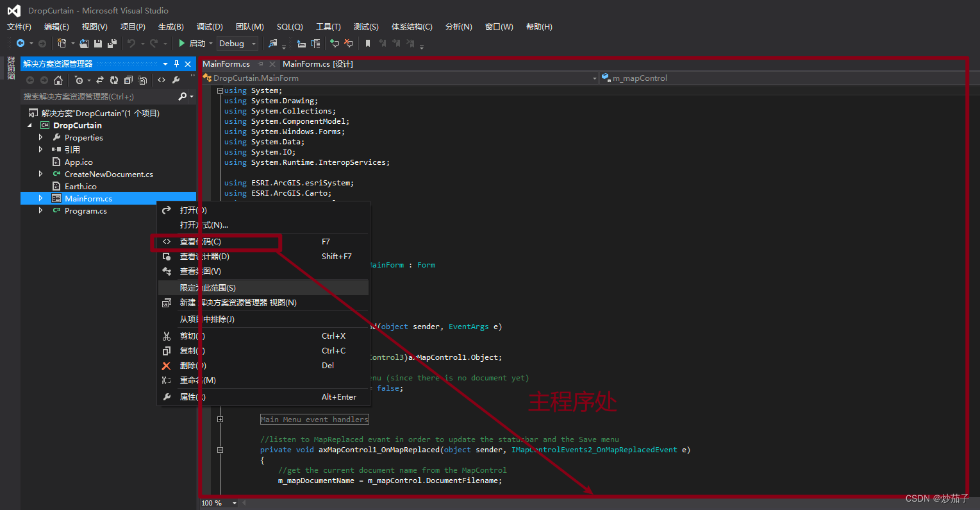Toggle Show All Files in Solution Explorer
Screen dimensions: 980x510
tap(142, 80)
